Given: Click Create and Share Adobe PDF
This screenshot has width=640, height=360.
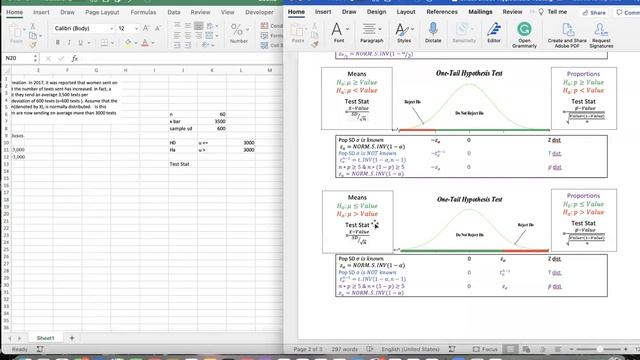Looking at the screenshot, I should tap(567, 35).
